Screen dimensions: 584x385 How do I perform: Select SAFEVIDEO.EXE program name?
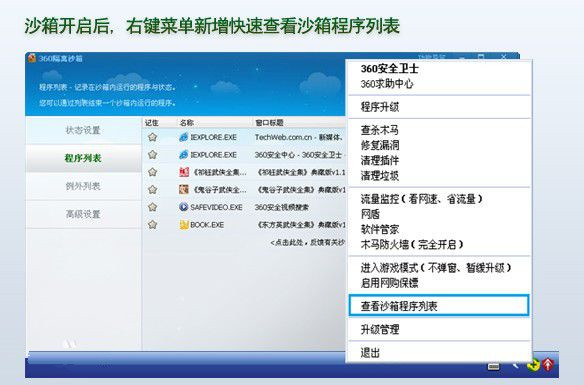pyautogui.click(x=216, y=207)
